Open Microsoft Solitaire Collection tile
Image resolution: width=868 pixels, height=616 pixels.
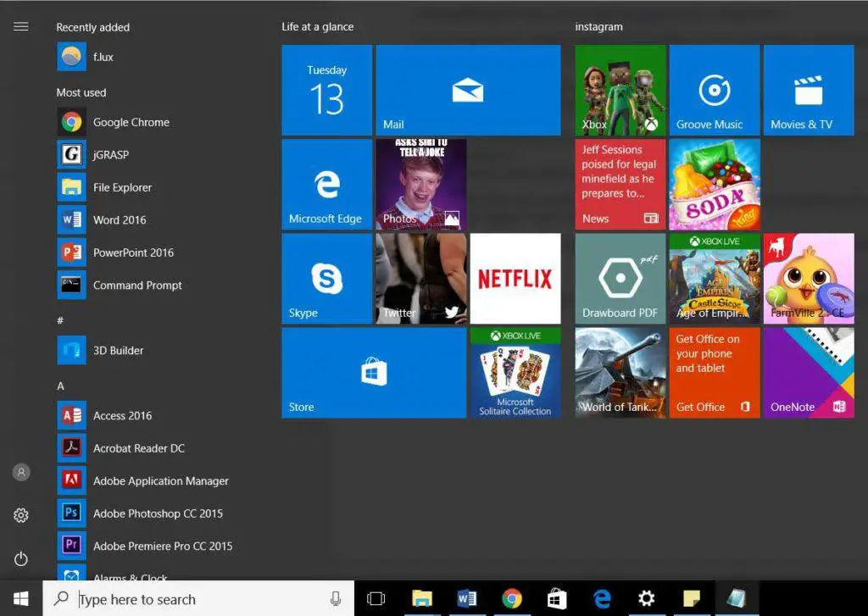point(515,373)
